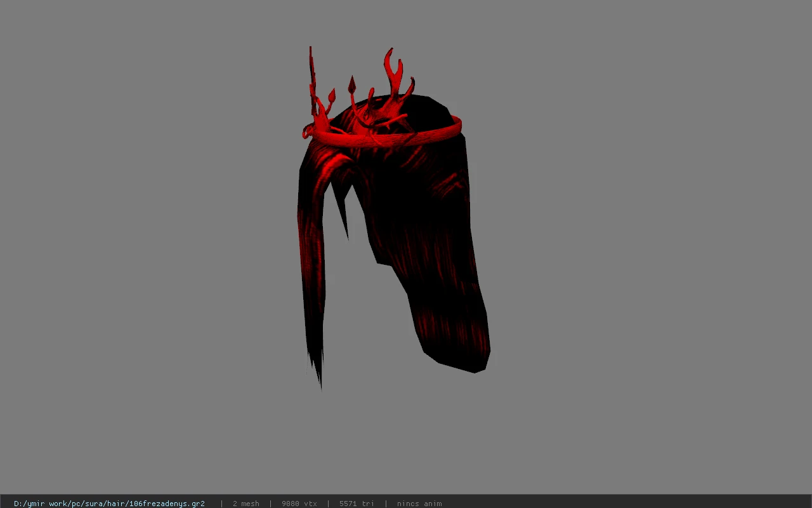Click the "5571 tri" triangle count
Image resolution: width=812 pixels, height=508 pixels.
point(357,504)
